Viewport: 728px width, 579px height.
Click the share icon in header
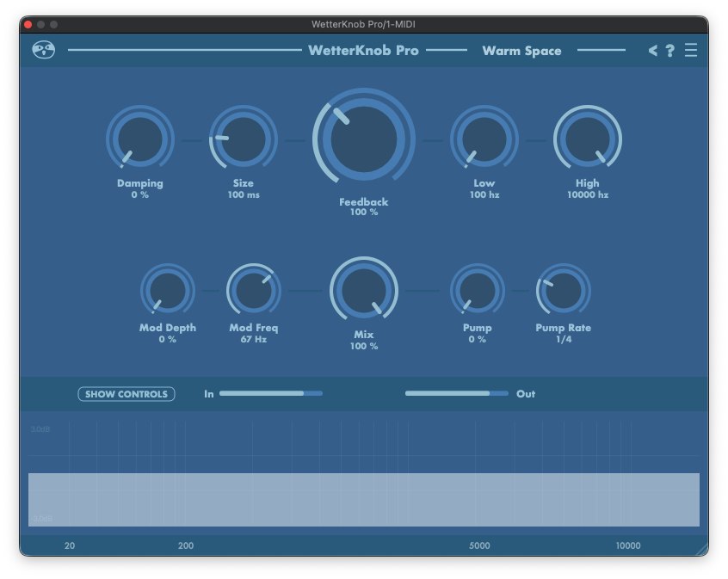click(x=653, y=51)
